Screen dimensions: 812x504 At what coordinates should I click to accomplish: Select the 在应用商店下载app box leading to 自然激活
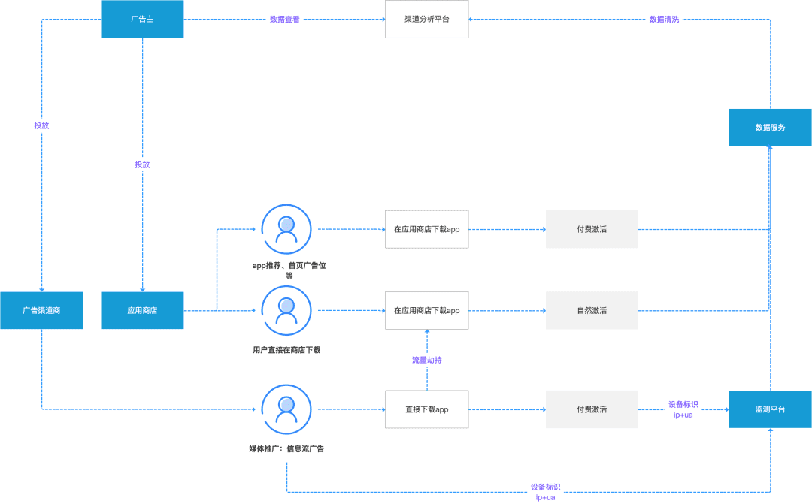click(427, 310)
